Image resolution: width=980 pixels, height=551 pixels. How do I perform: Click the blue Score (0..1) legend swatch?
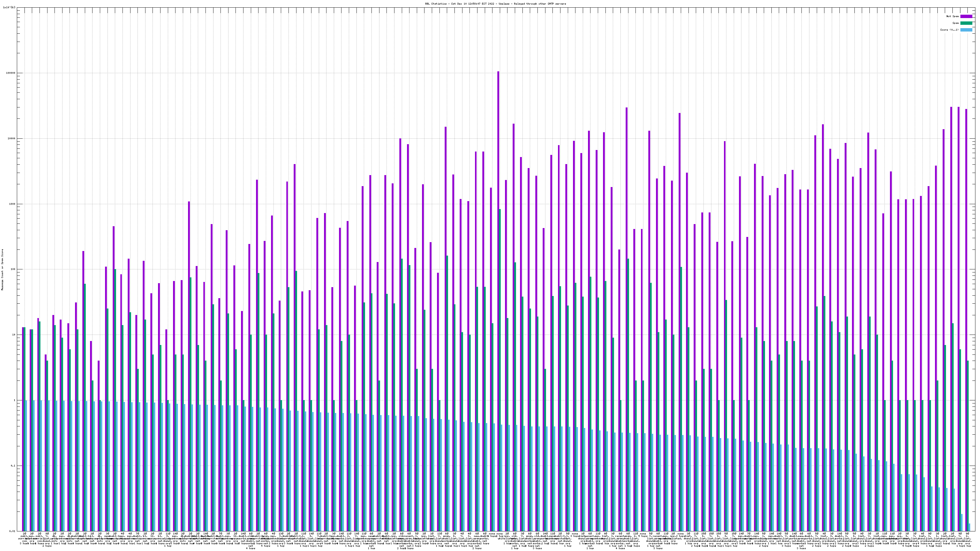click(x=966, y=30)
